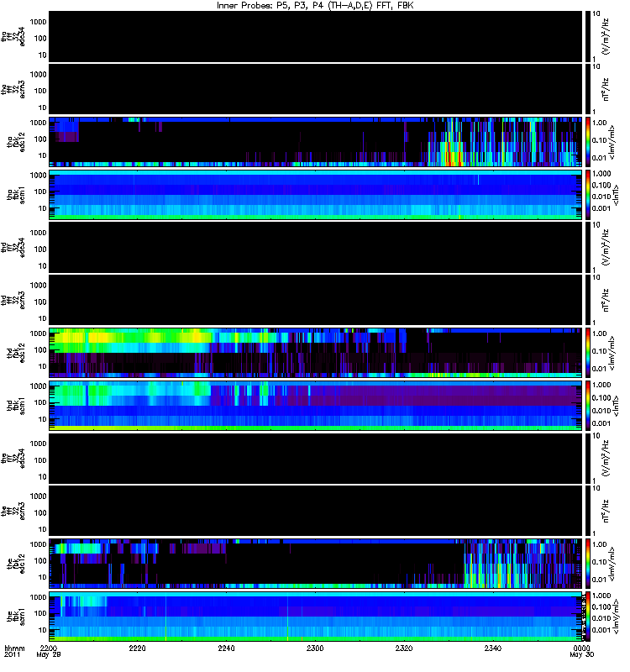Image resolution: width=630 pixels, height=672 pixels.
Task: Click the '2300' time axis label
Action: (x=315, y=648)
